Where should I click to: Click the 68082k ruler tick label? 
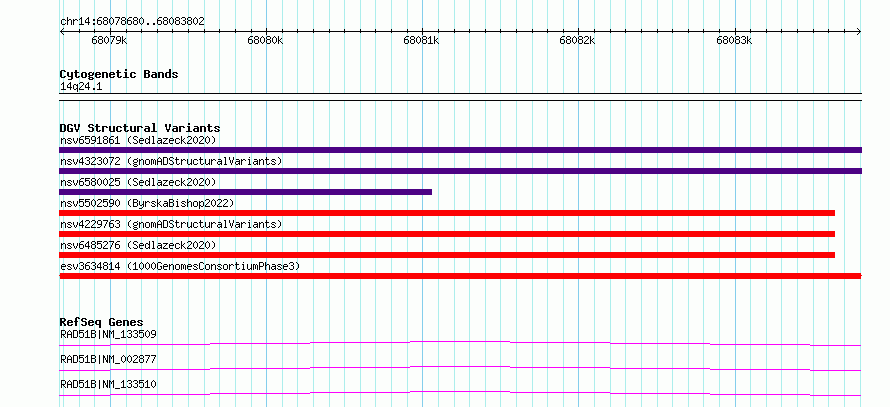[577, 41]
